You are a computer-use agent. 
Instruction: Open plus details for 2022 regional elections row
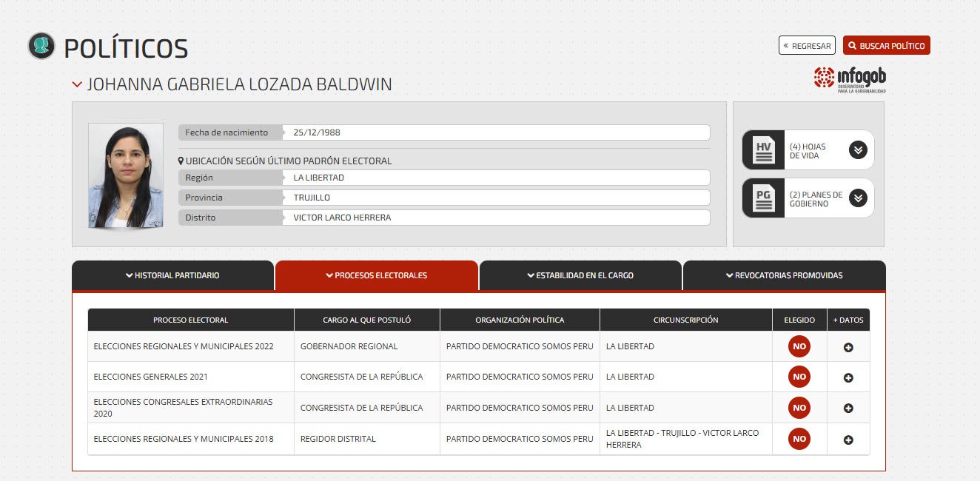coord(848,347)
